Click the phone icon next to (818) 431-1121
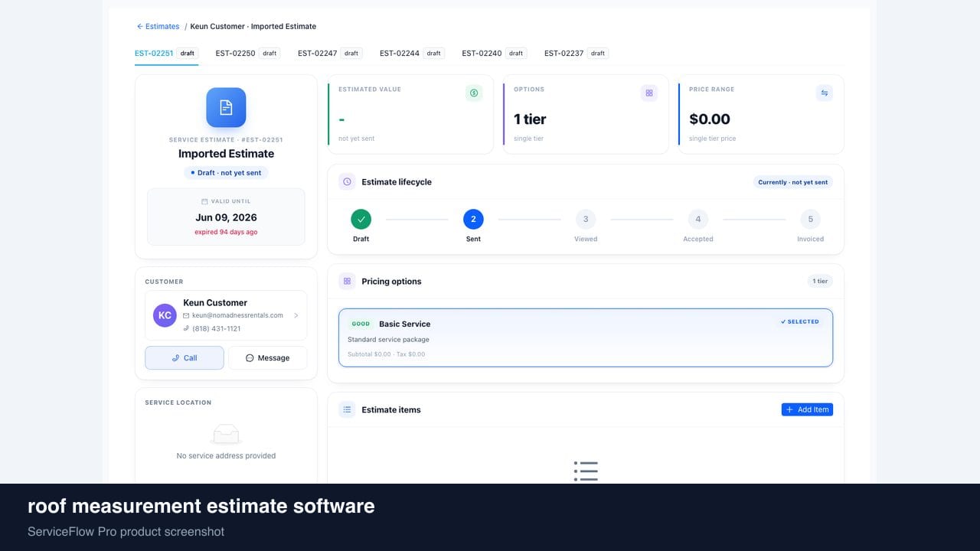Image resolution: width=980 pixels, height=551 pixels. 186,328
